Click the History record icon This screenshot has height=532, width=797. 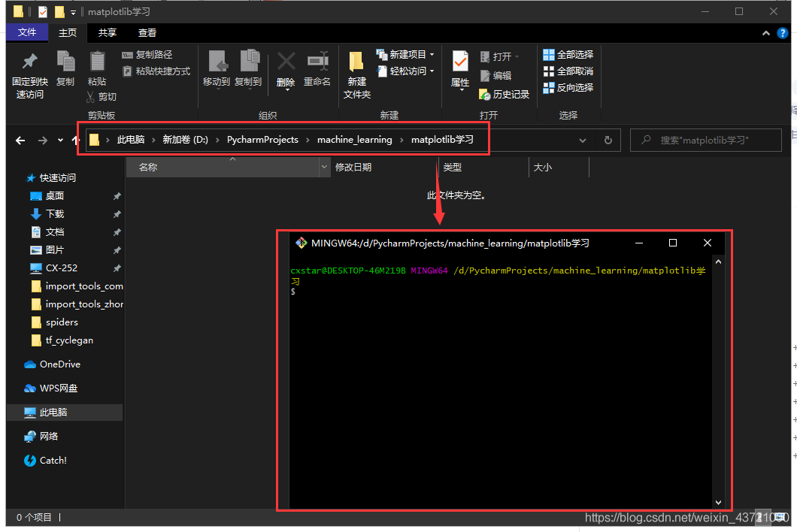pyautogui.click(x=484, y=95)
